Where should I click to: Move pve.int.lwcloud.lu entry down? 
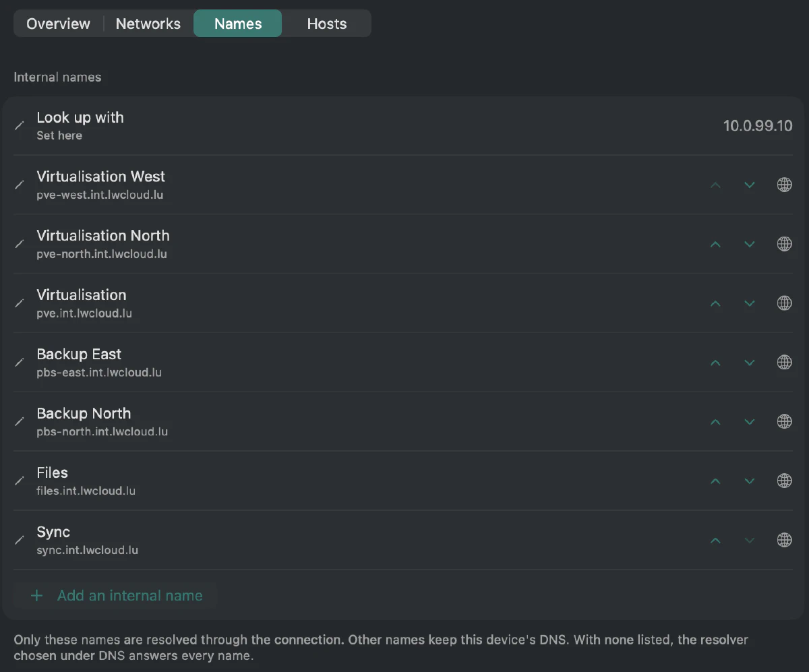[750, 303]
